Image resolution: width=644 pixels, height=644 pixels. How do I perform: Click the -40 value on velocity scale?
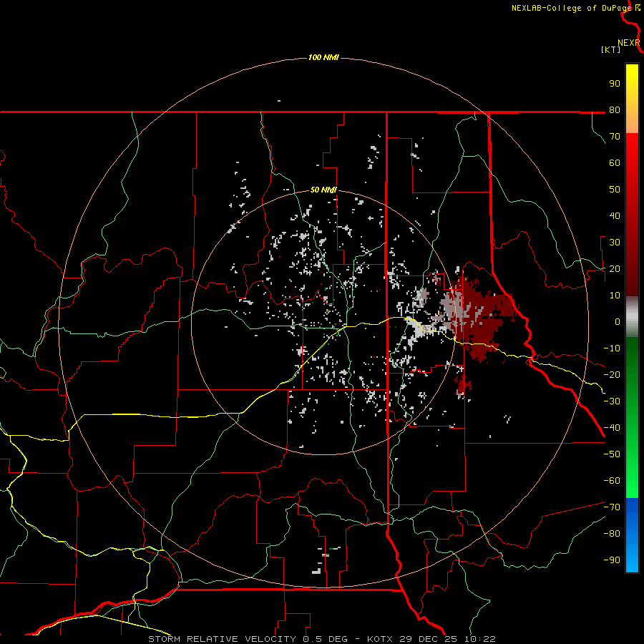(x=612, y=428)
